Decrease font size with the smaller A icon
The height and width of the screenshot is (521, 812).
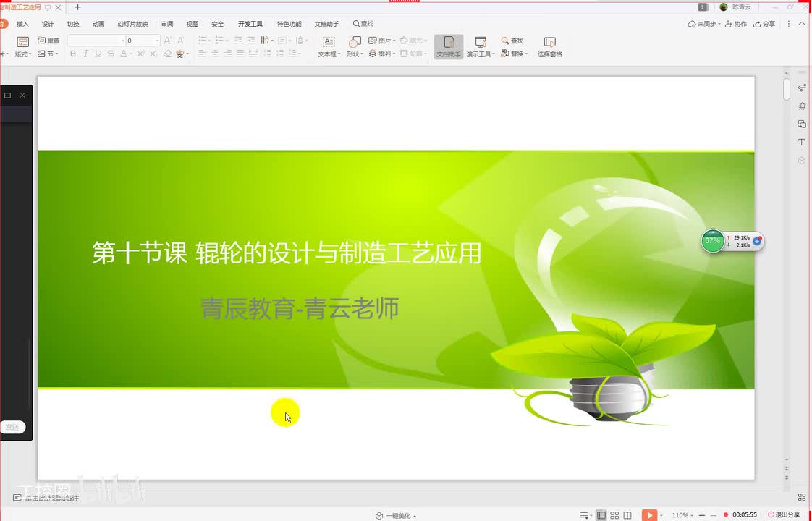(181, 41)
